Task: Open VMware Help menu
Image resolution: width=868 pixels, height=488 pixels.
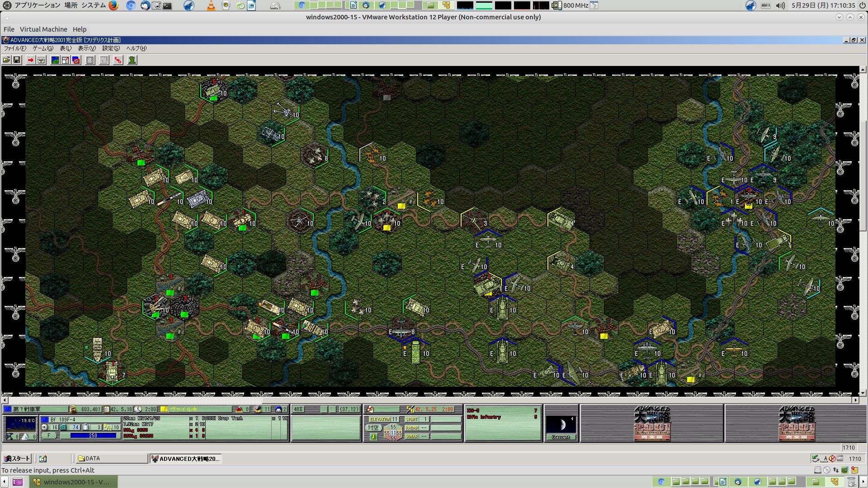Action: tap(80, 29)
